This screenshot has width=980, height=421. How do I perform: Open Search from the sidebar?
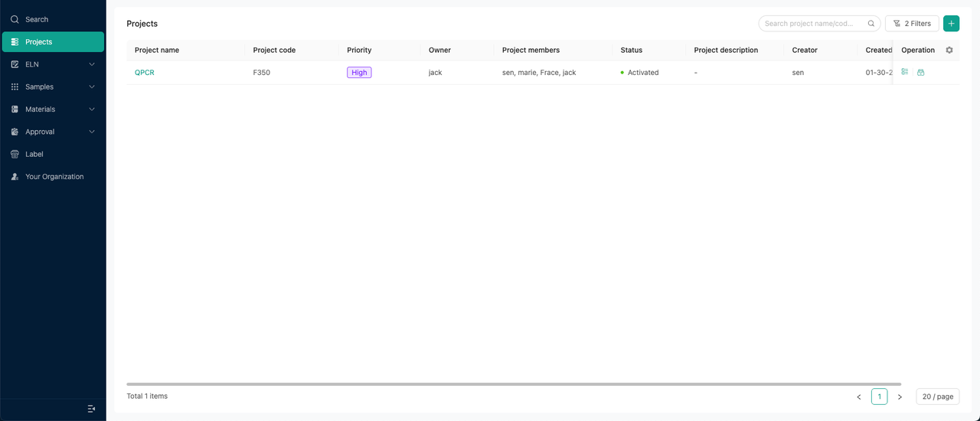click(x=53, y=19)
